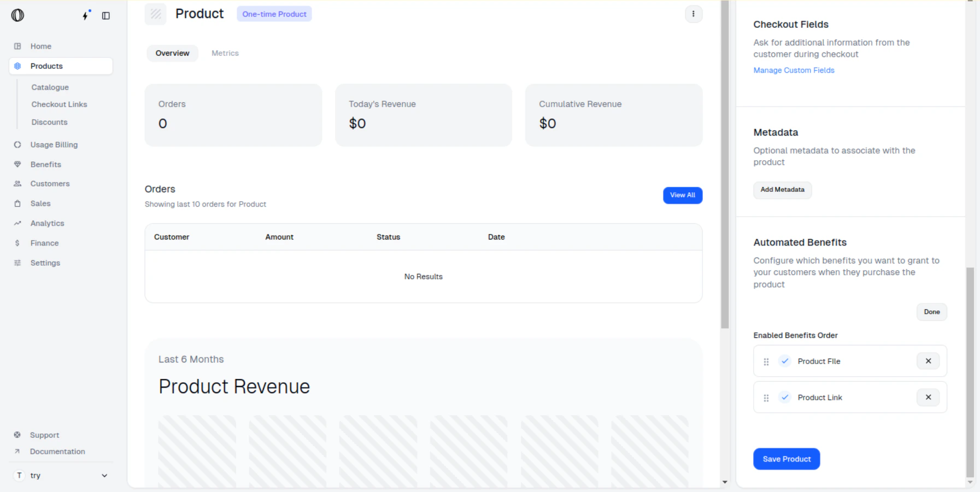Toggle the Product Link benefit checkmark
Screen dimensions: 980x492
point(785,397)
